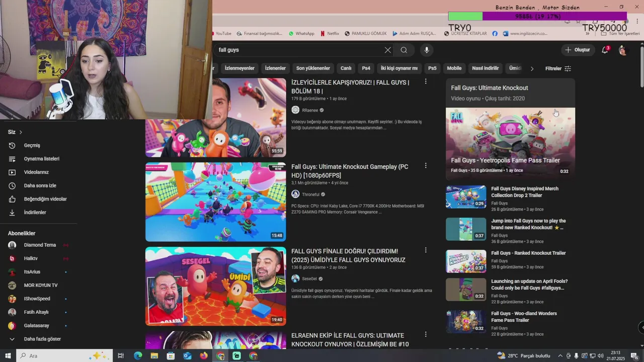Viewport: 644px width, 362px height.
Task: Open Woo-dland Wonders Fame Pass Trailer
Action: (x=524, y=317)
